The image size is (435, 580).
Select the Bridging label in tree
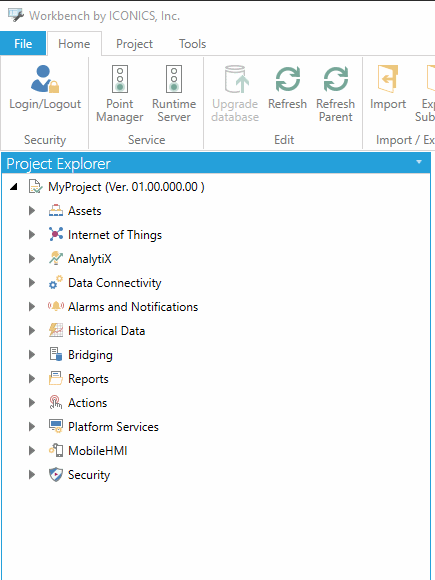pos(90,355)
